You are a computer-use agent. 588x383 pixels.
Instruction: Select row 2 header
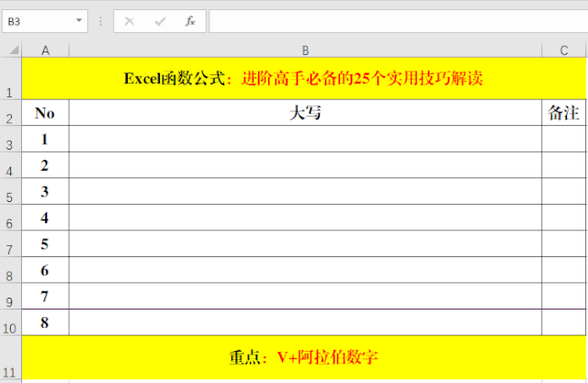point(10,112)
